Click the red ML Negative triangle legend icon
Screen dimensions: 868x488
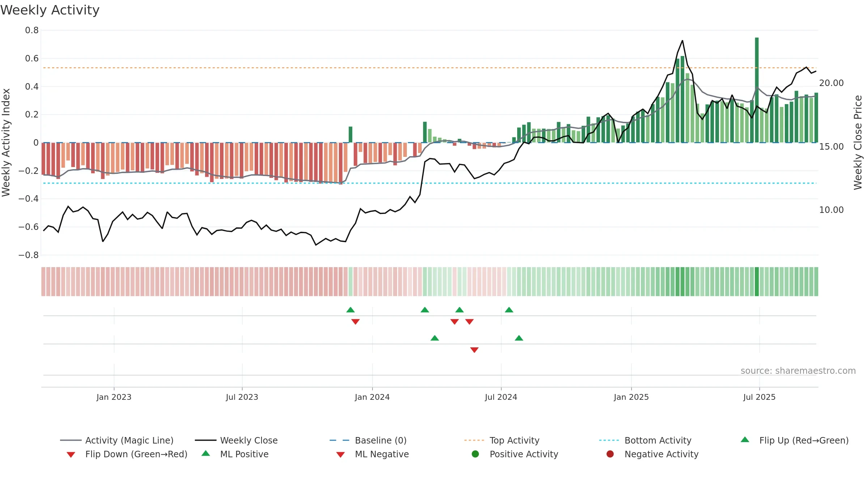(x=340, y=455)
